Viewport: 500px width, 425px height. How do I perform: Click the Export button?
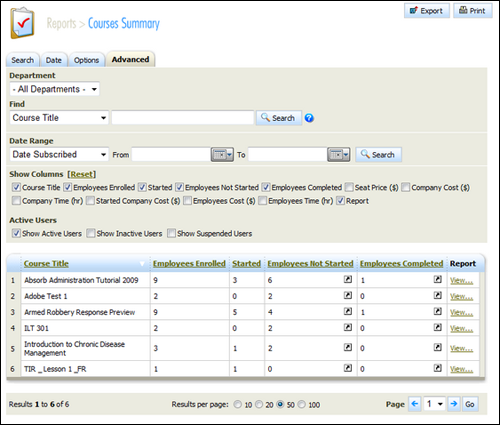(x=427, y=11)
